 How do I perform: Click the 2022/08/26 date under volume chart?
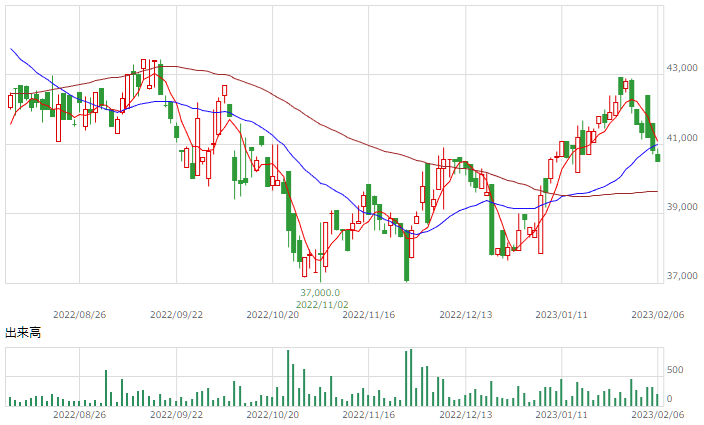(79, 414)
